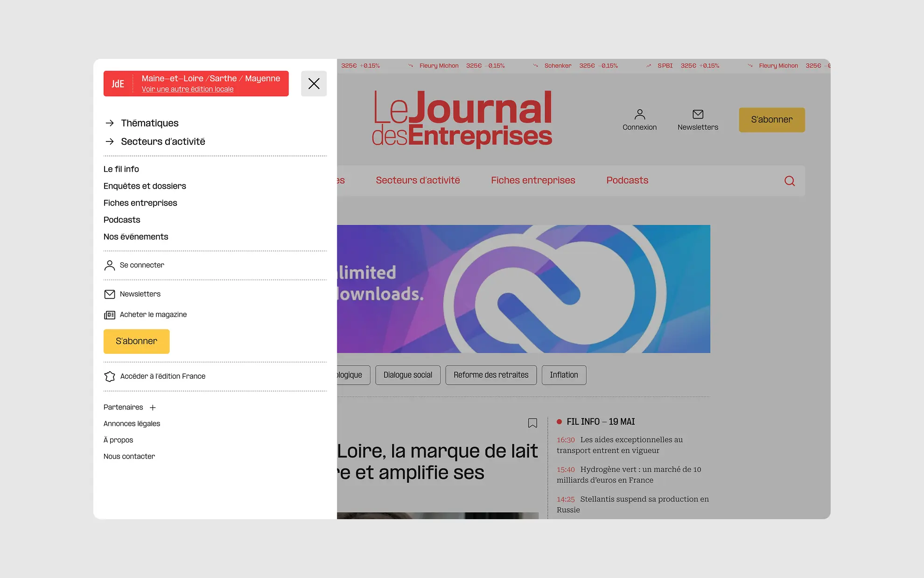The height and width of the screenshot is (578, 924).
Task: Open the search magnifier icon
Action: pos(790,181)
